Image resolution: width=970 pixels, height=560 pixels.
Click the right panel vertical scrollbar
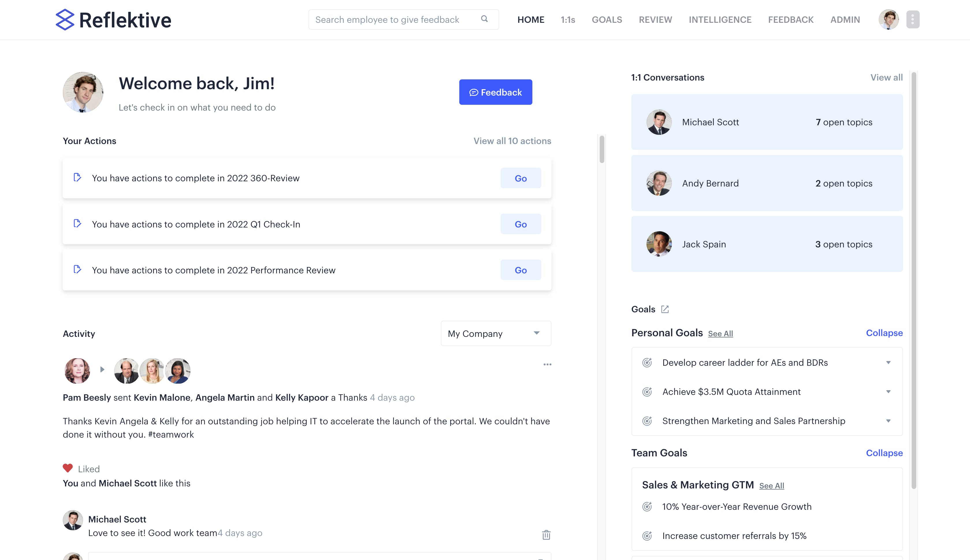tap(913, 280)
